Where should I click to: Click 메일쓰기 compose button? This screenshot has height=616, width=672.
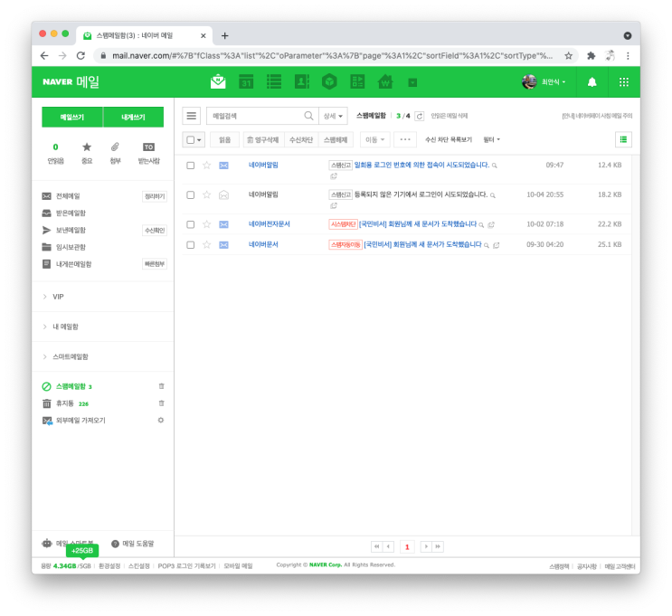72,117
